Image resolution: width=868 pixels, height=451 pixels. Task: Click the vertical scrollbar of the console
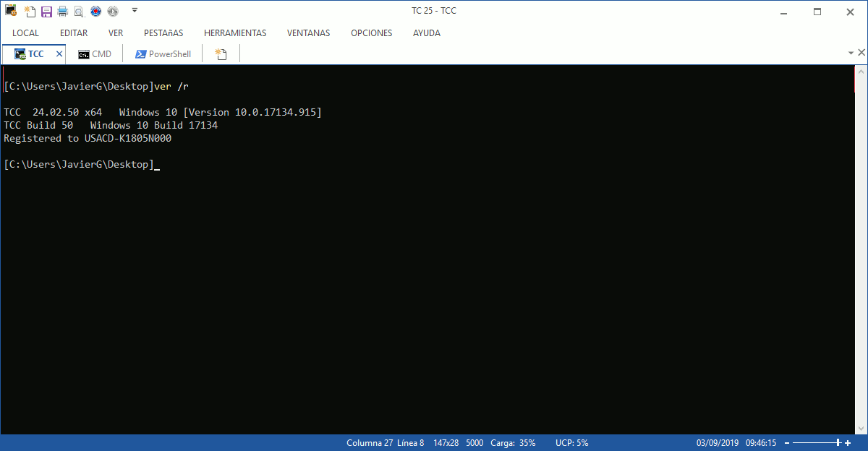(861, 249)
